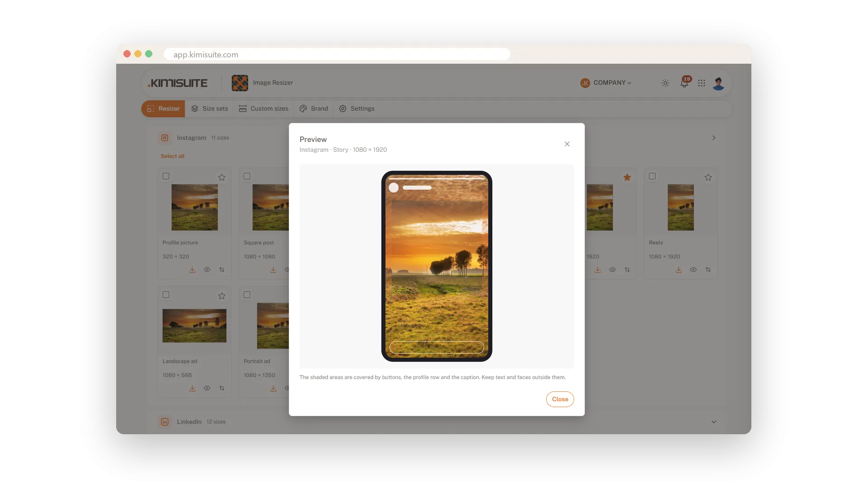Viewport: 868px width, 488px height.
Task: Open the Settings tab
Action: click(x=357, y=108)
